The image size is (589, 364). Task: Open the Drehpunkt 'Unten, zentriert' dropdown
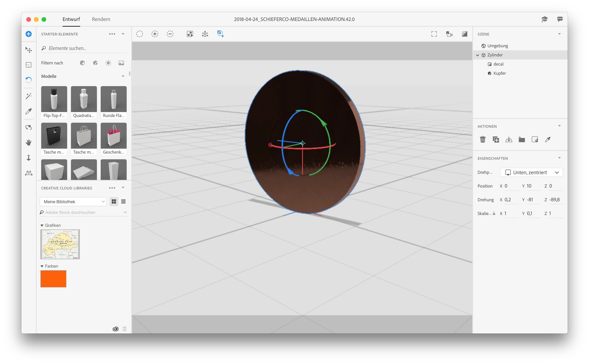click(x=531, y=172)
